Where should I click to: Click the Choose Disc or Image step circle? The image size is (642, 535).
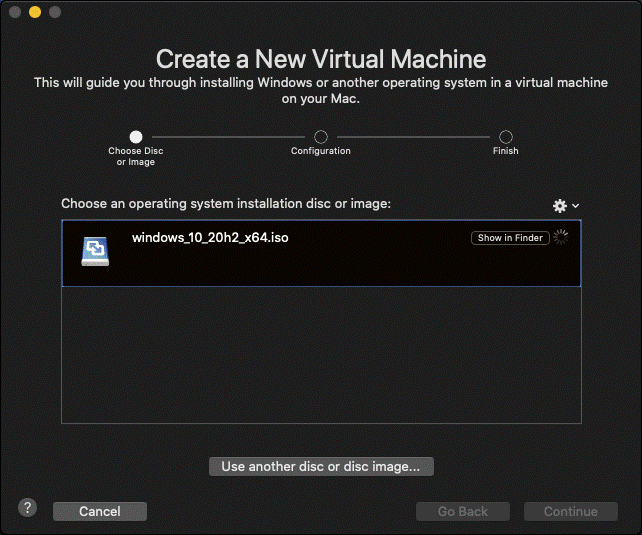[x=136, y=137]
